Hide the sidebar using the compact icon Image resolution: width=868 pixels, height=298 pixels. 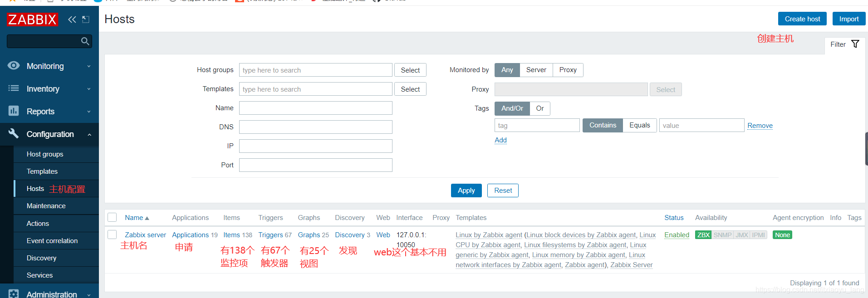click(x=86, y=20)
